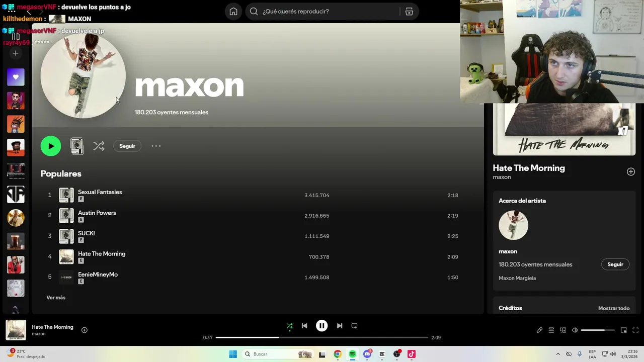Click the Home icon in the top bar
The height and width of the screenshot is (362, 644).
233,12
